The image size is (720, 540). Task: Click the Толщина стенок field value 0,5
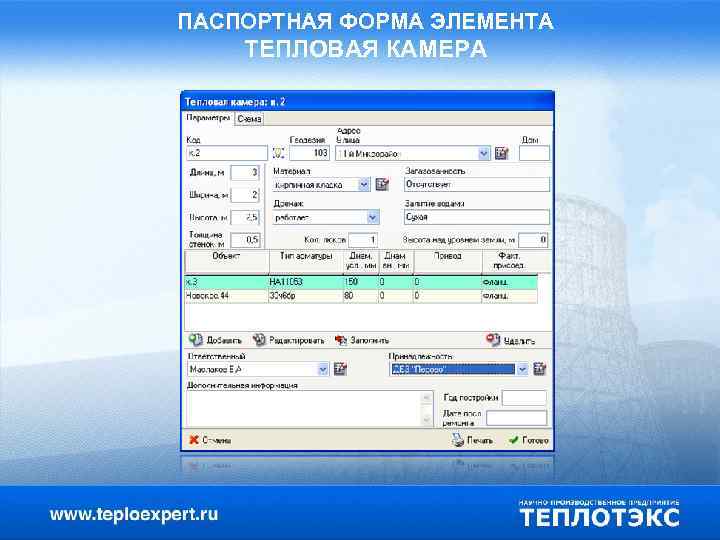coord(245,240)
